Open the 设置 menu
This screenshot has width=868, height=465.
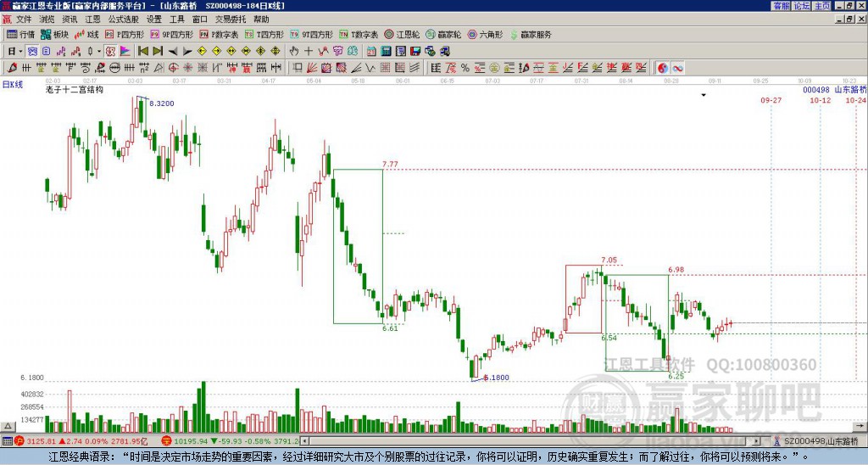click(x=154, y=20)
